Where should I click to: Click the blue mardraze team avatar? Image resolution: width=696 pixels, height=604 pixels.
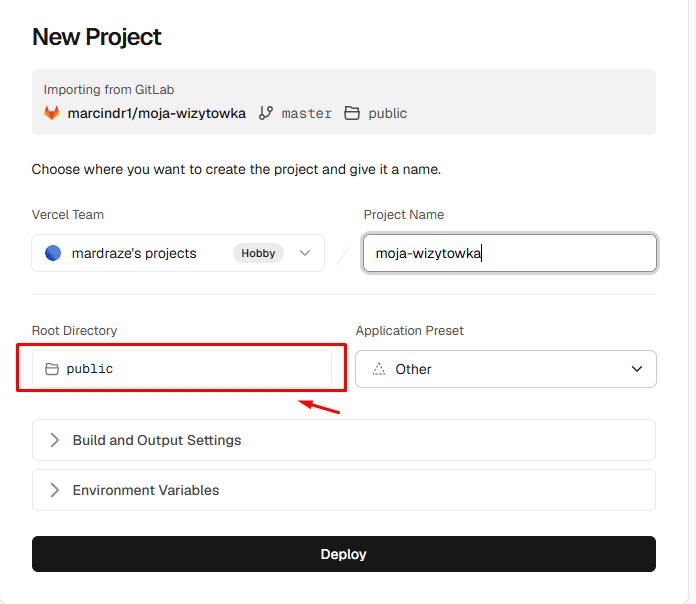(x=53, y=253)
